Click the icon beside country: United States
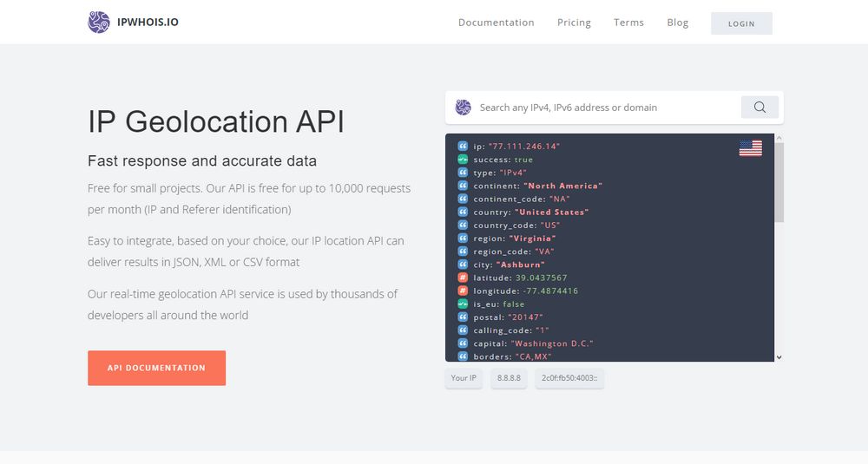The height and width of the screenshot is (464, 868). tap(463, 212)
